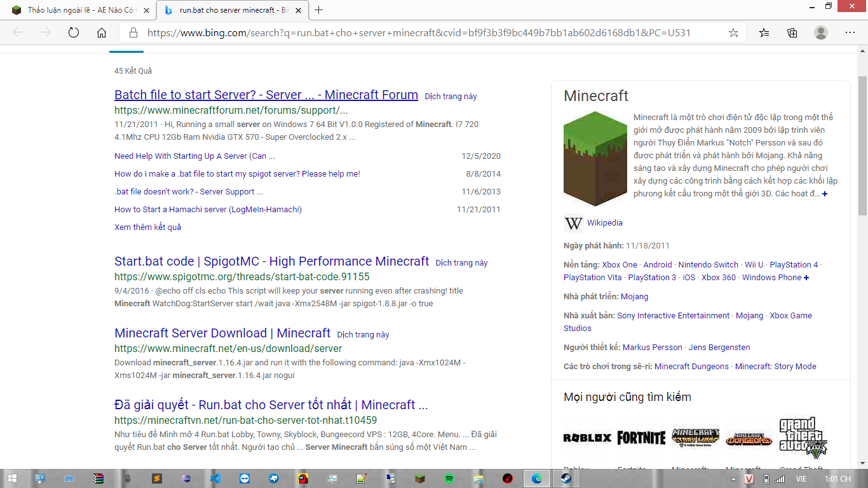Open the Fortnite related search thumbnail
The image size is (868, 488).
click(x=642, y=438)
